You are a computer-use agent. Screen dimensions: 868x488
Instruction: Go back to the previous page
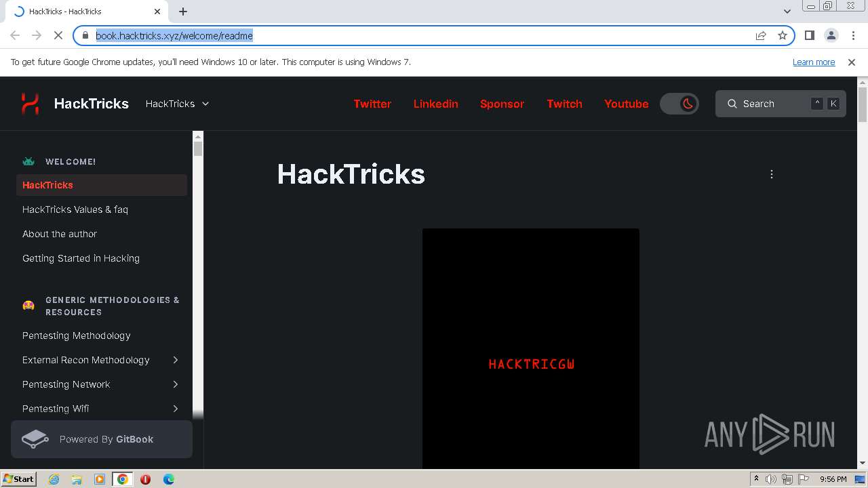click(x=15, y=35)
